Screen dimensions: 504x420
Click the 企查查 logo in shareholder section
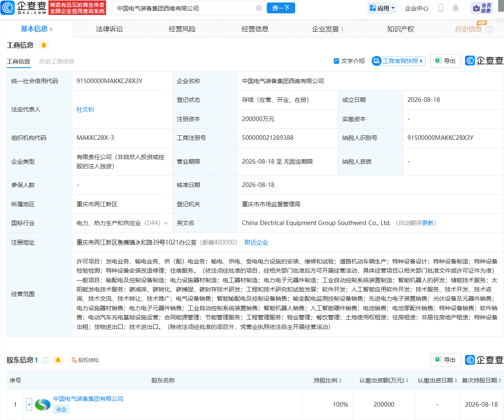point(484,360)
